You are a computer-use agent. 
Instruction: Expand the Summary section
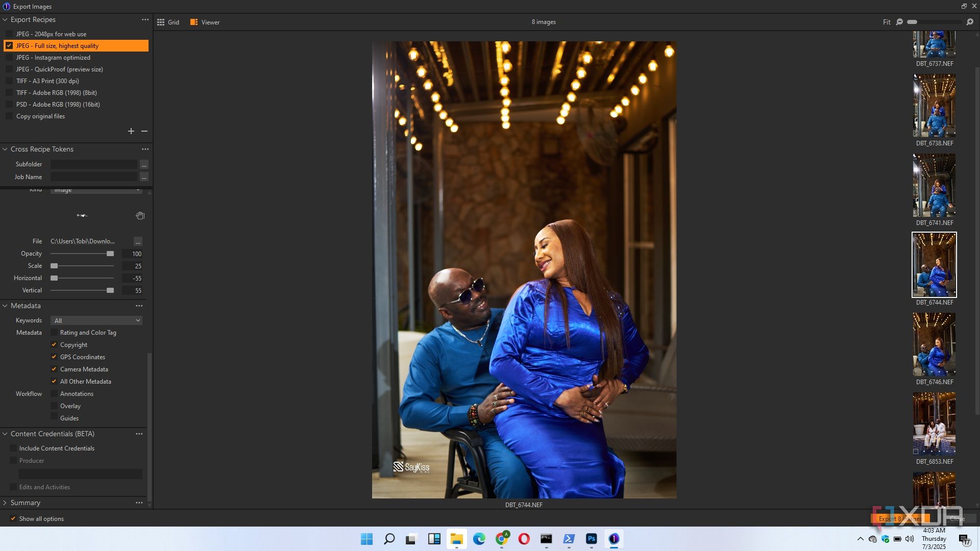point(5,503)
